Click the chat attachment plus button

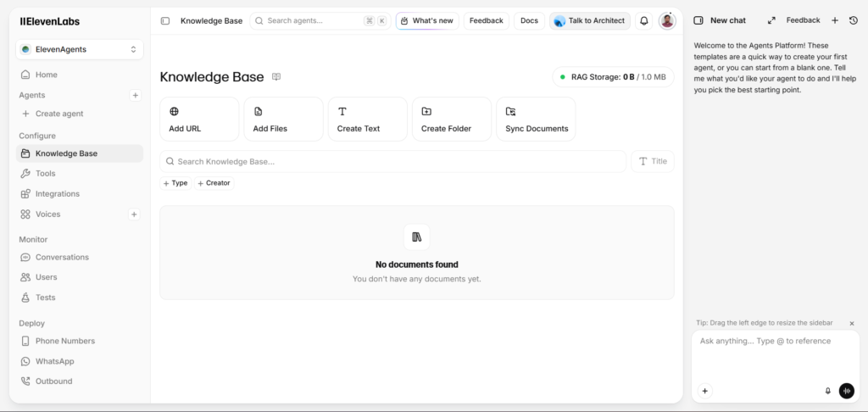pos(704,391)
